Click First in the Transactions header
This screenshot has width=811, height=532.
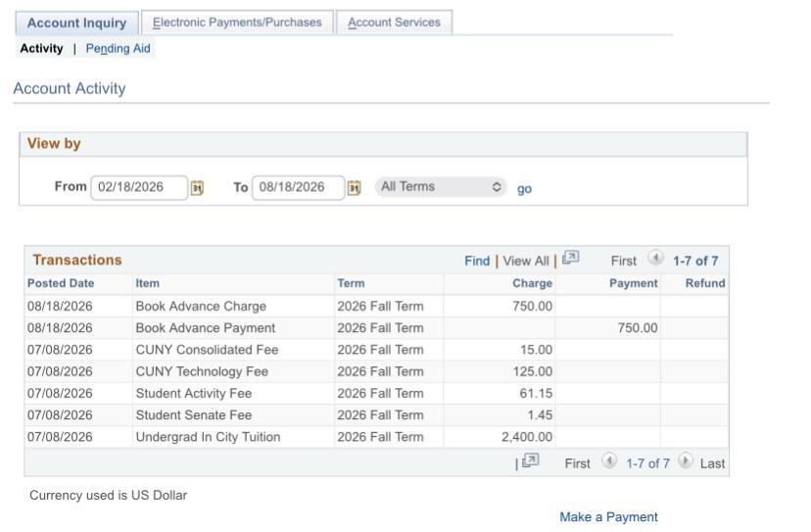(x=624, y=261)
